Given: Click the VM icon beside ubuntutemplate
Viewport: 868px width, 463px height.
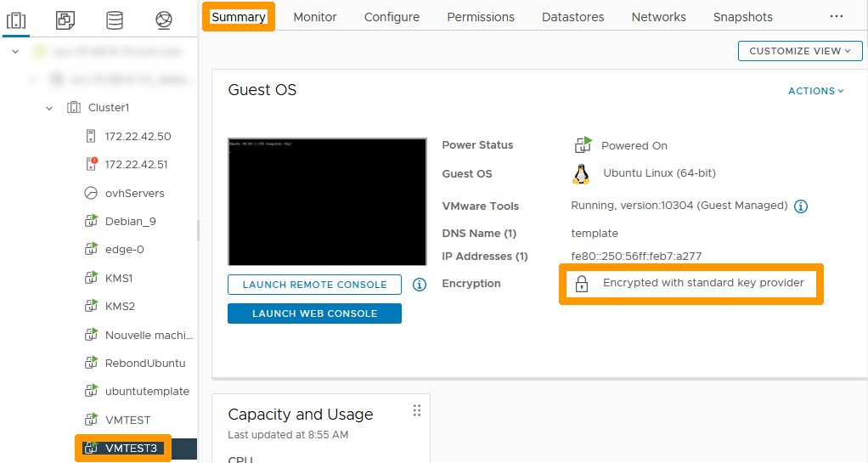Looking at the screenshot, I should (x=91, y=391).
